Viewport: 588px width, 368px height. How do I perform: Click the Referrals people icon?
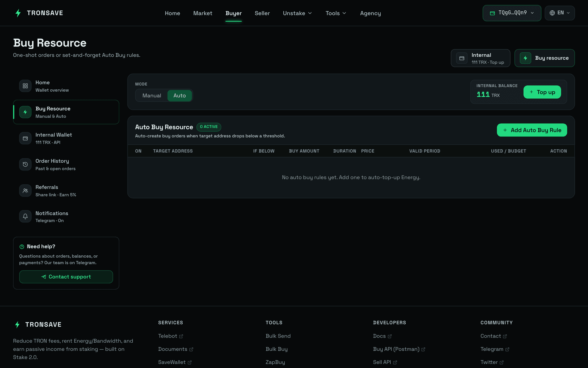point(25,191)
